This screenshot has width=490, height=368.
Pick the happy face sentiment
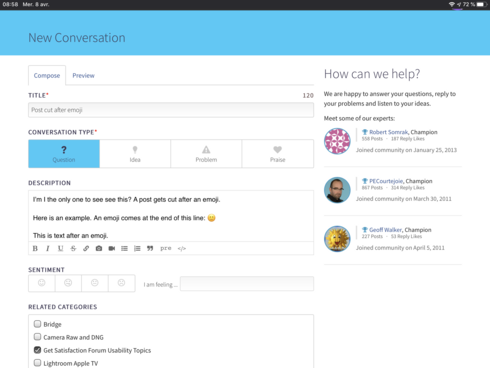point(42,283)
